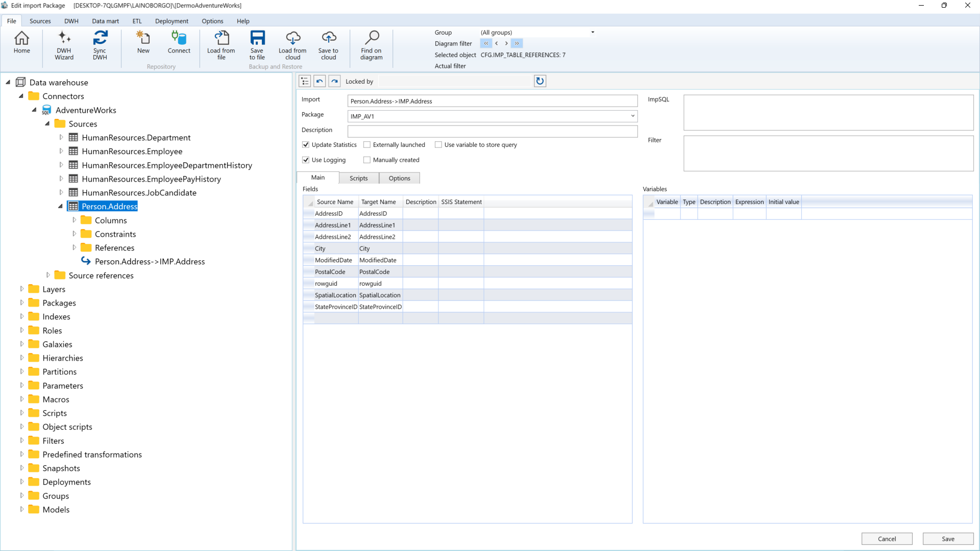
Task: Open the Package IMP_AV1 dropdown
Action: [x=633, y=116]
